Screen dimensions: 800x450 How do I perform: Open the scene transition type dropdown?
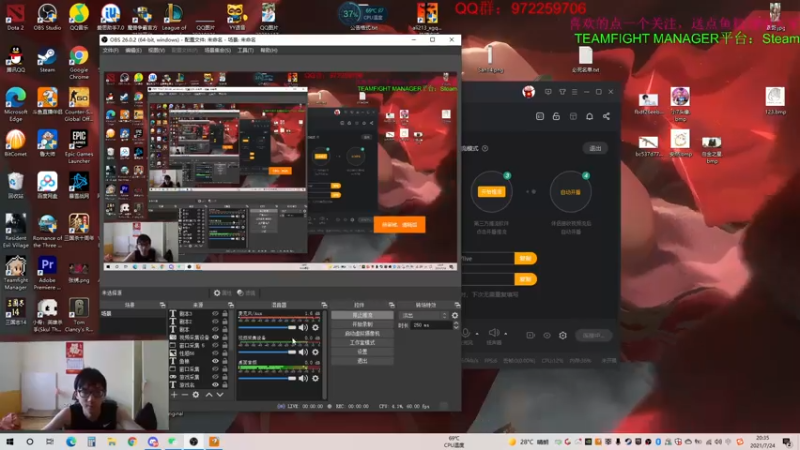424,315
